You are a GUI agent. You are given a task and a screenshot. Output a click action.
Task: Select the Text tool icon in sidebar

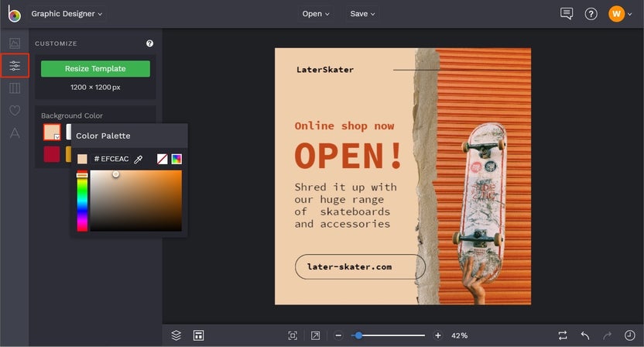(x=14, y=133)
